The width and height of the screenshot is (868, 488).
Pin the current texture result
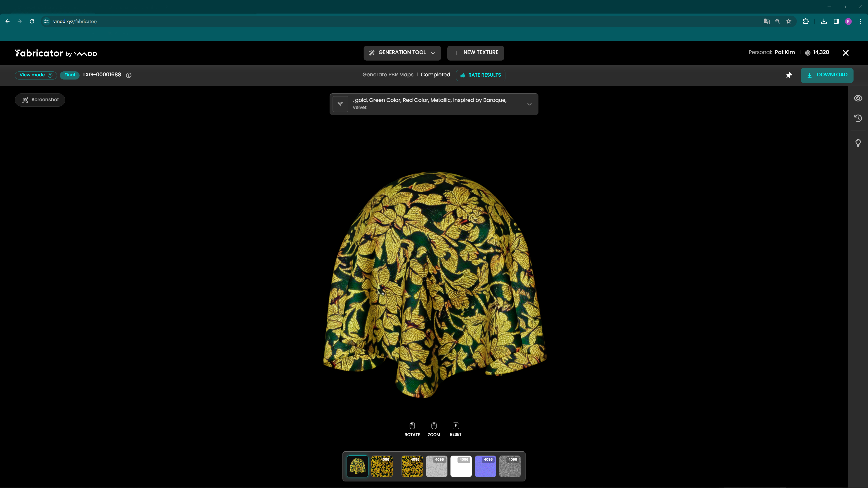[789, 75]
